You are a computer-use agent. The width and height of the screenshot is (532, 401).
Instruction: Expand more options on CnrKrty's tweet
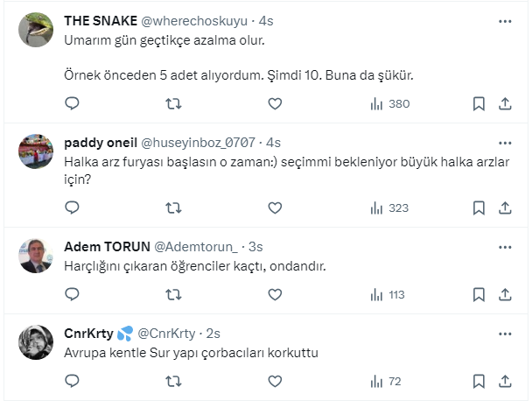pyautogui.click(x=505, y=333)
